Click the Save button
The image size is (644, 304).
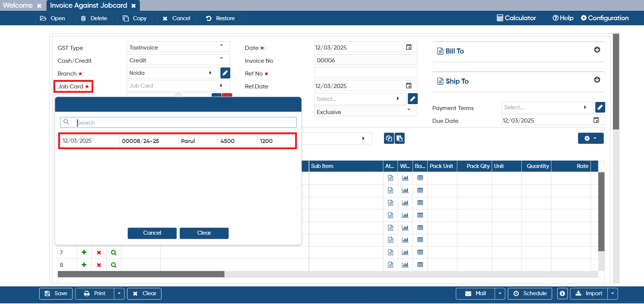click(56, 293)
